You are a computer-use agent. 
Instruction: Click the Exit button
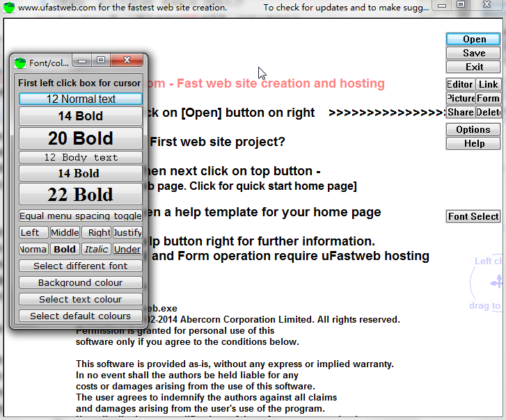click(x=473, y=67)
